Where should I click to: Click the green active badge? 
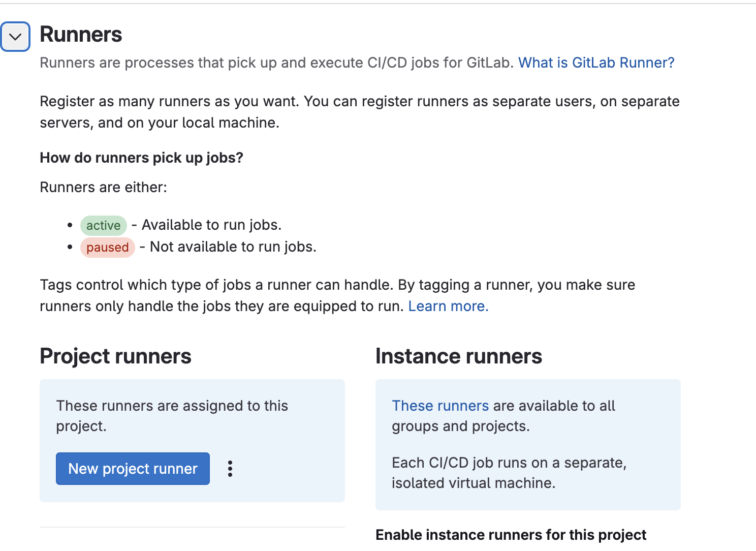coord(104,225)
